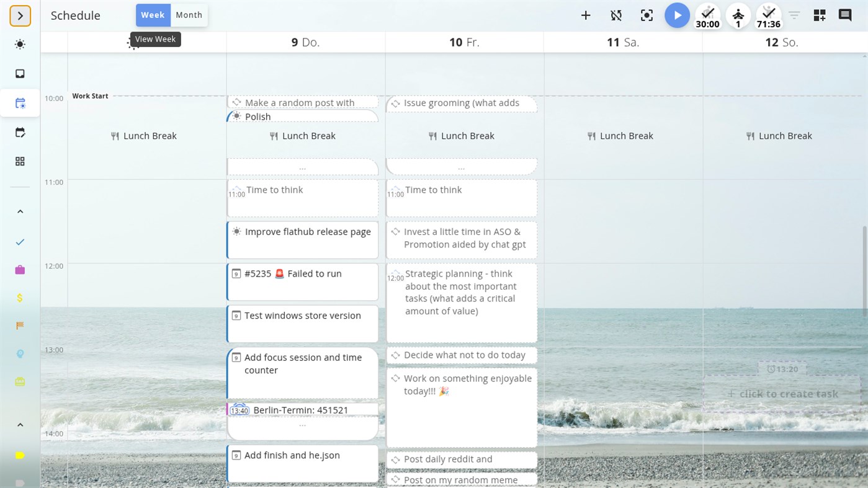Select the purple briefcase project in the sidebar

(x=19, y=270)
